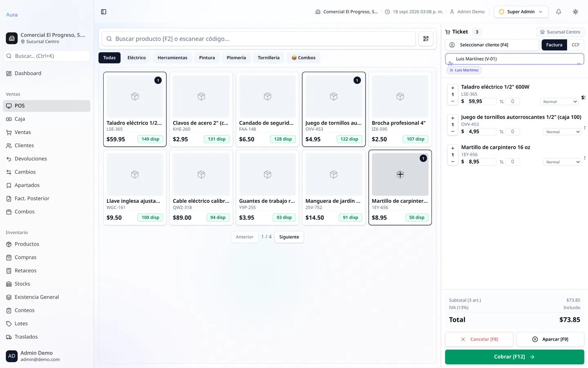The image size is (588, 368).
Task: Add Manguera de jardín product card
Action: tap(334, 188)
